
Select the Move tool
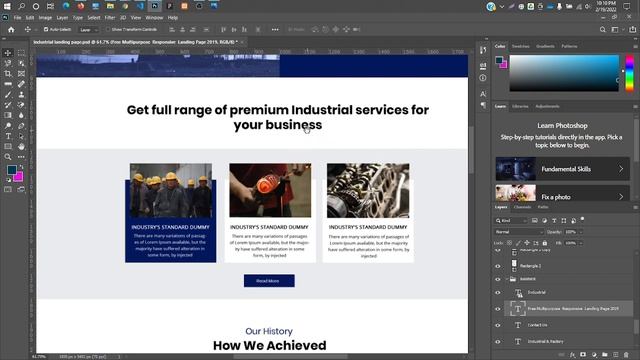(x=8, y=53)
